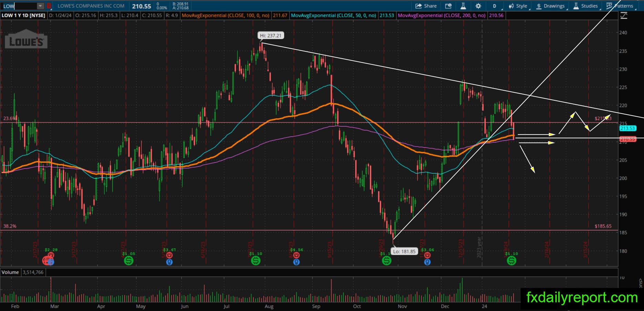This screenshot has height=311, width=644.
Task: Click the January 2024 $1.10 dividend icon
Action: 512,261
